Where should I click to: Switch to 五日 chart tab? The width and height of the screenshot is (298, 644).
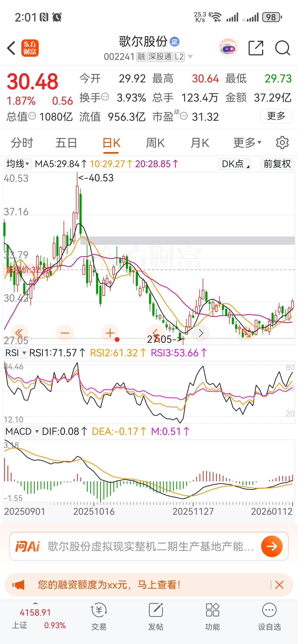pos(66,143)
